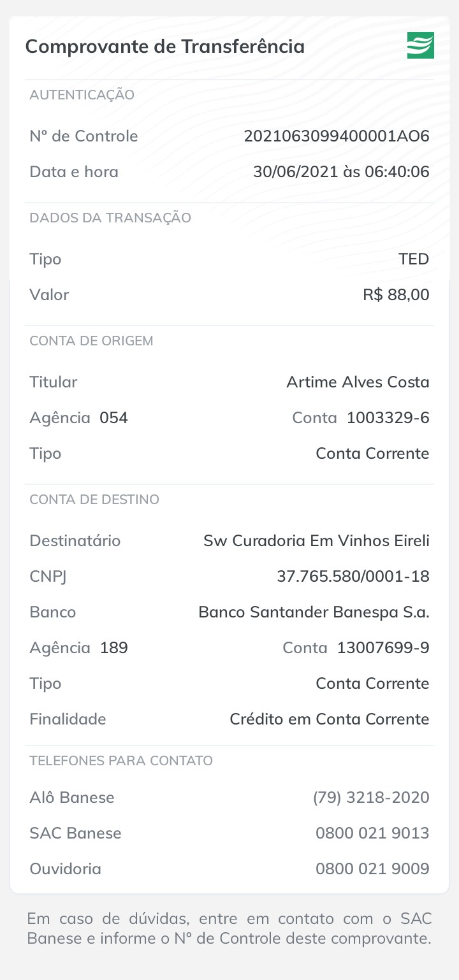
Task: Tap the Comprovante de Transferência title
Action: coord(164,47)
